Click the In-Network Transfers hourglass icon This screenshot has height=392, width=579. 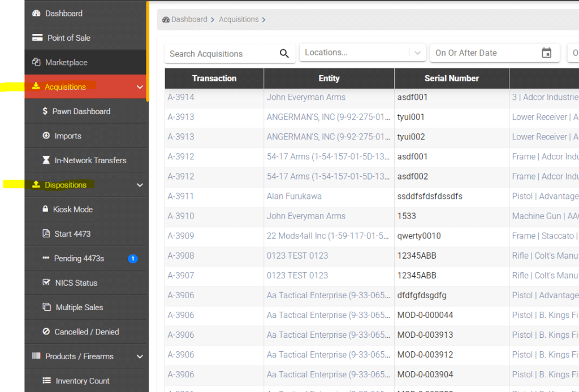pyautogui.click(x=46, y=160)
